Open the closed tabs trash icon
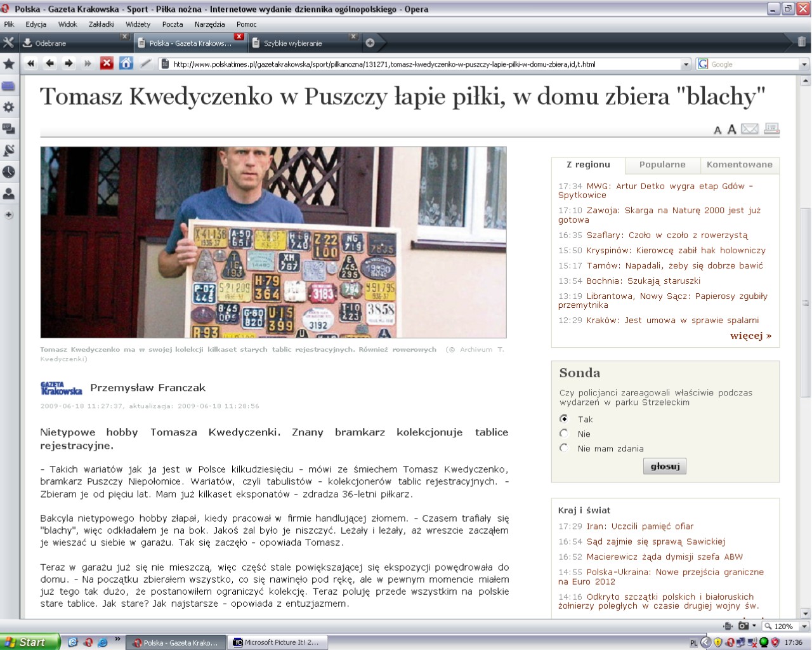Image resolution: width=812 pixels, height=650 pixels. click(x=802, y=43)
